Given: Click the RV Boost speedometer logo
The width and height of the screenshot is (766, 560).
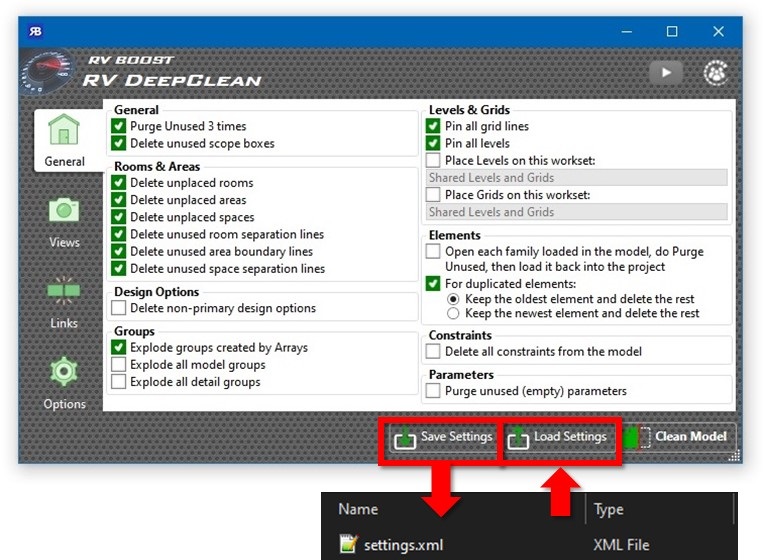Looking at the screenshot, I should point(48,72).
